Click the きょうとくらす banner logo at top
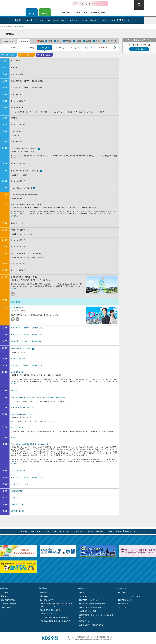 coord(90,3)
